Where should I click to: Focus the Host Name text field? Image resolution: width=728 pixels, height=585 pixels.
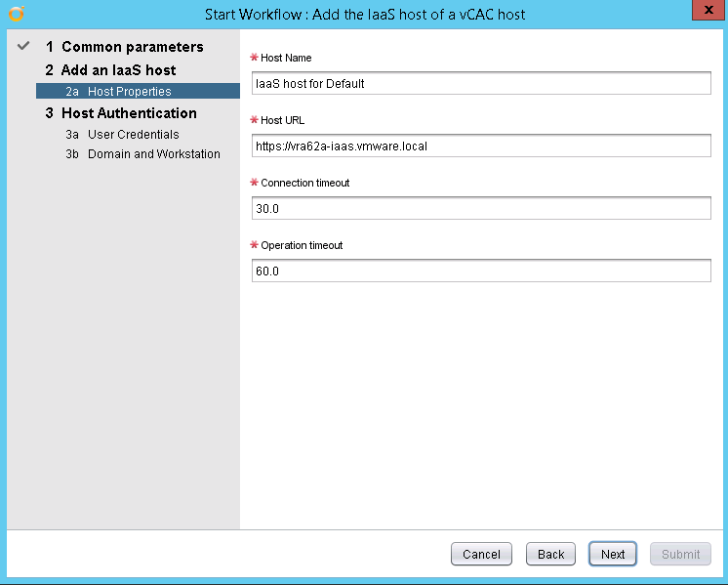pyautogui.click(x=480, y=84)
